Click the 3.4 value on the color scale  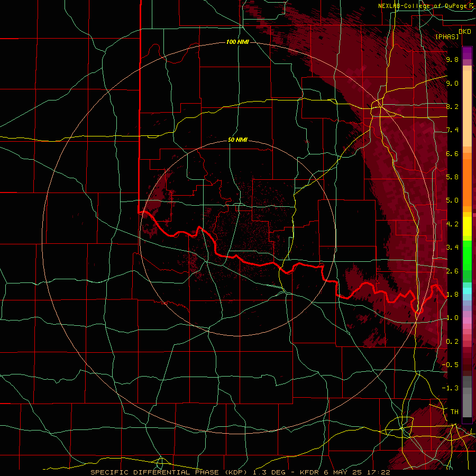452,248
